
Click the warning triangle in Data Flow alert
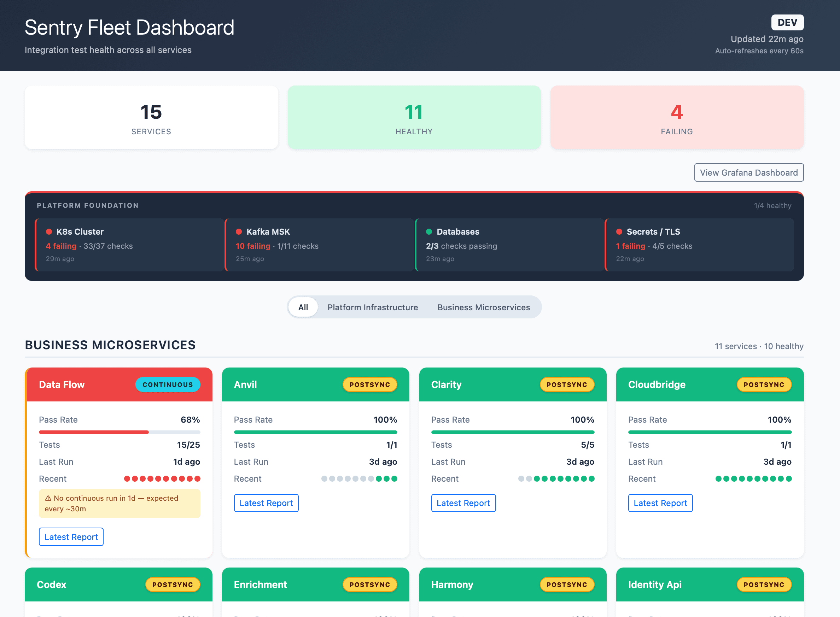point(48,498)
